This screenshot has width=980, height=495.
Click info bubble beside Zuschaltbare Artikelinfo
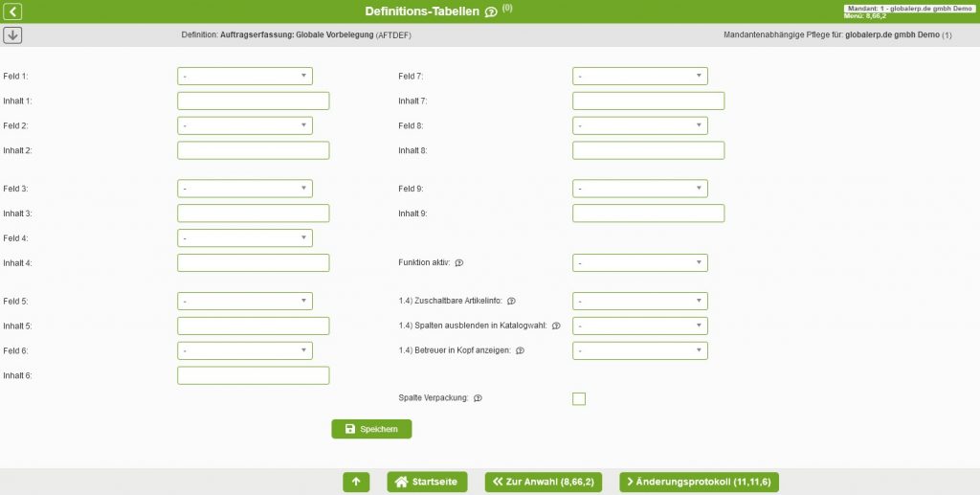coord(511,302)
